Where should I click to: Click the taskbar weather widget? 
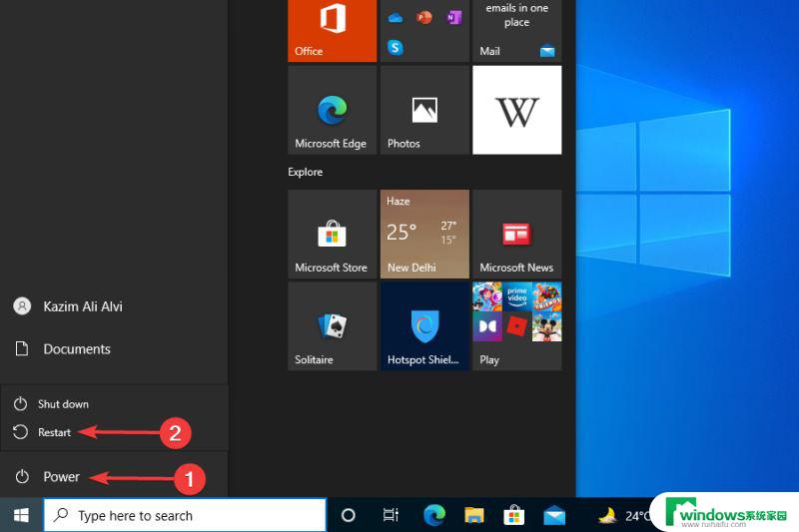point(623,516)
